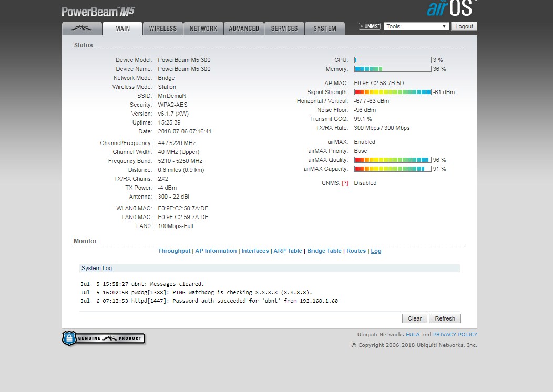Open the EULA link
Viewport: 553px width, 392px height.
point(413,334)
